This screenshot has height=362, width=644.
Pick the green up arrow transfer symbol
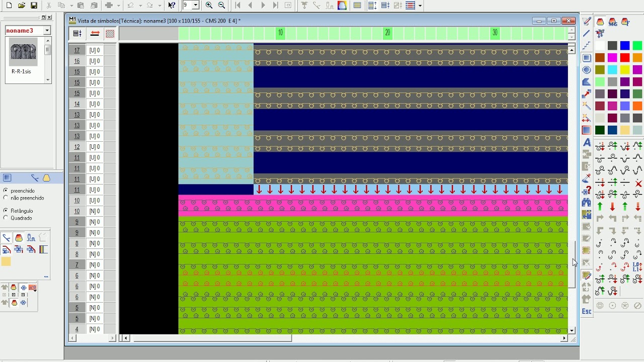pos(600,207)
